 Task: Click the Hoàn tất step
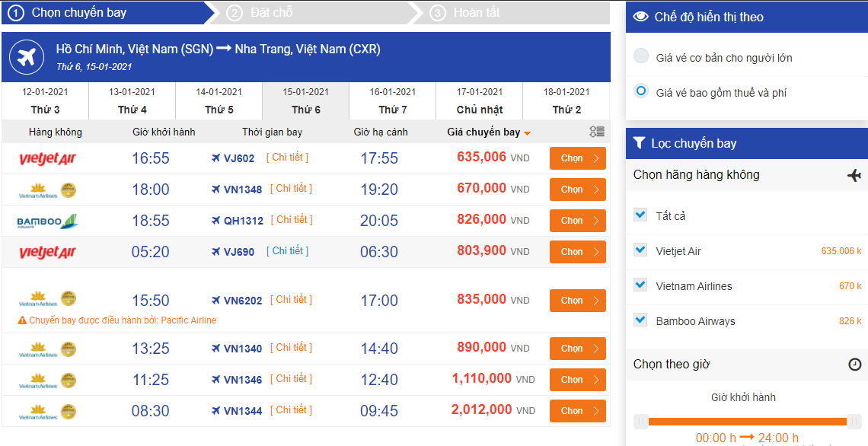click(509, 13)
